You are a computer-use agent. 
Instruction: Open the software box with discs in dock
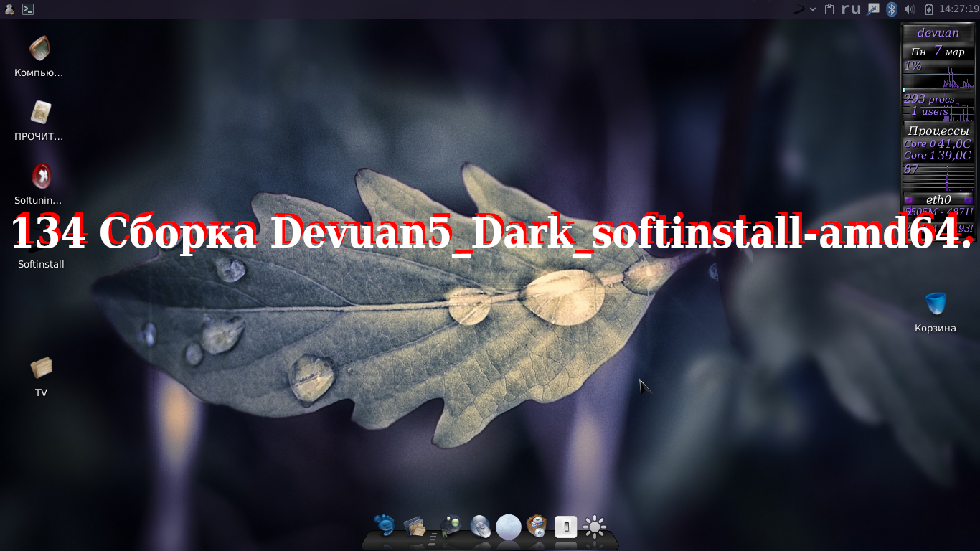point(537,527)
